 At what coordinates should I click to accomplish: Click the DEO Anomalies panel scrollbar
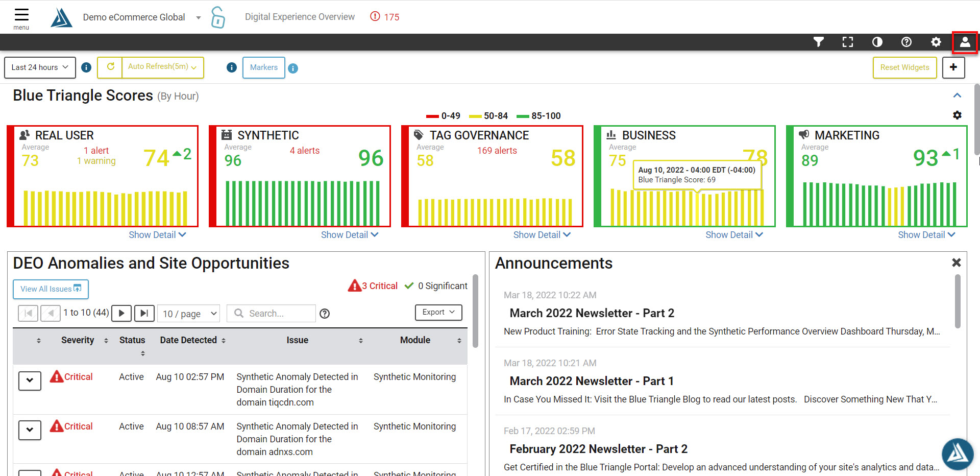tap(475, 312)
